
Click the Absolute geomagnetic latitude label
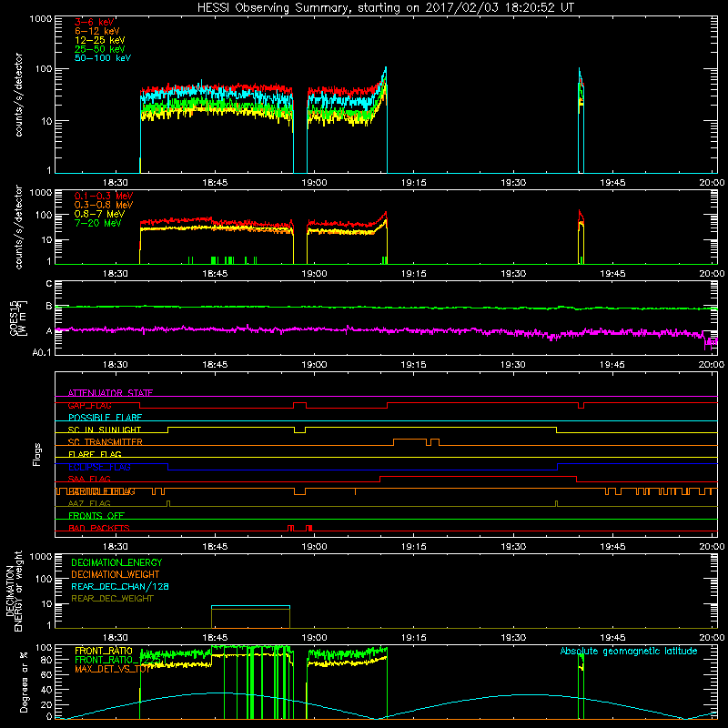pos(629,651)
